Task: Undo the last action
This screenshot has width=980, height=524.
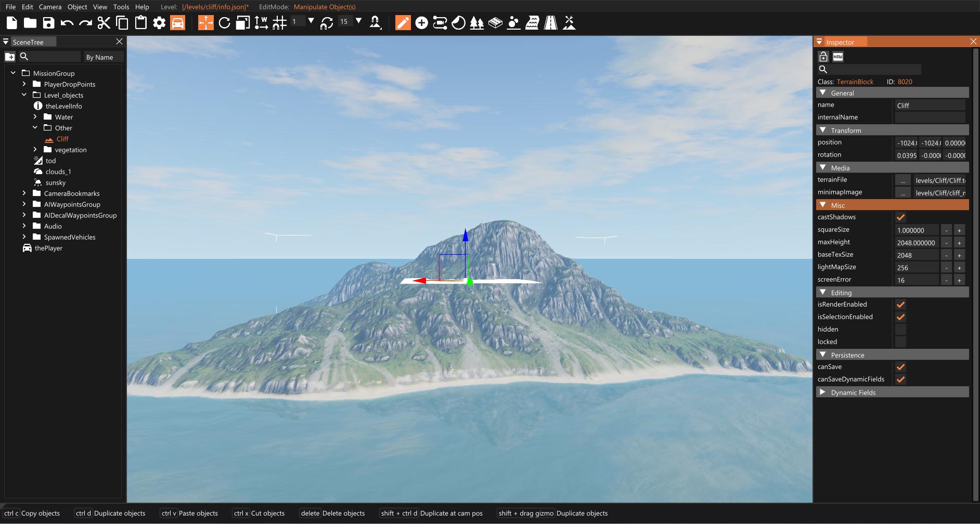Action: (67, 23)
